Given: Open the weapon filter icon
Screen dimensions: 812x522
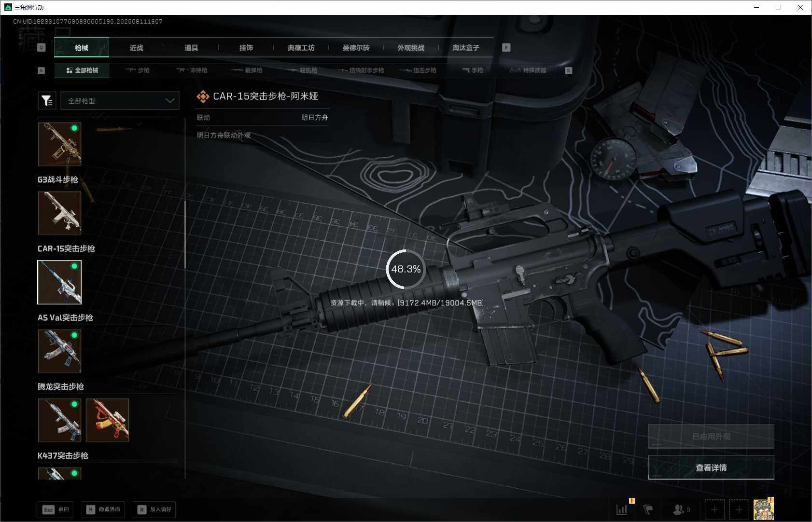Looking at the screenshot, I should 47,100.
